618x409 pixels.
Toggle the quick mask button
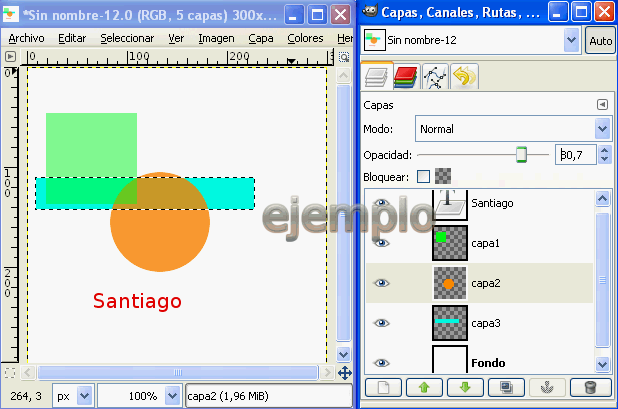[10, 372]
